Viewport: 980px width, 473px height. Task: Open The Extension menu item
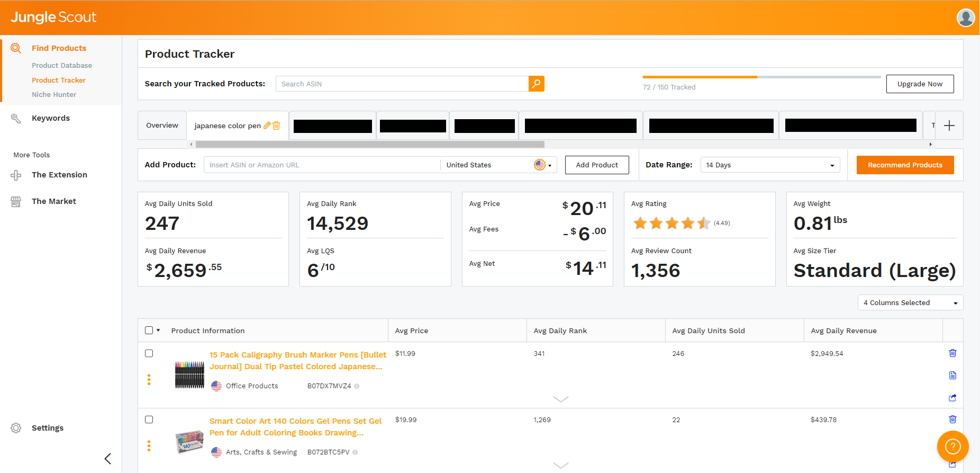click(59, 175)
